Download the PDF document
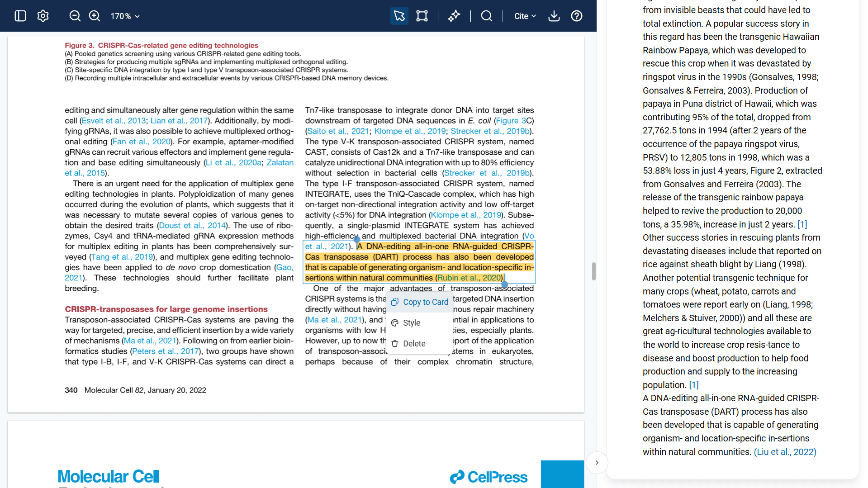Viewport: 868px width, 488px height. pyautogui.click(x=554, y=16)
